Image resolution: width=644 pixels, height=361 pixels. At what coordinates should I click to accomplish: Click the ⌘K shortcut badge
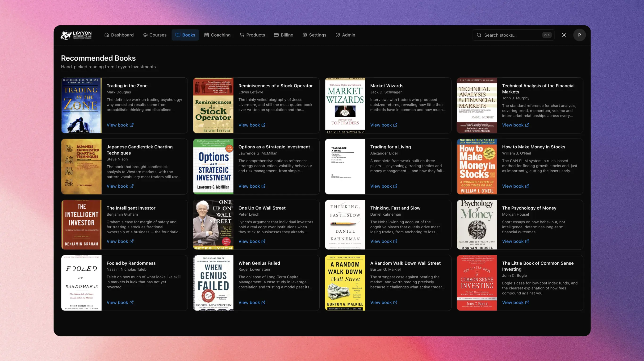pyautogui.click(x=547, y=35)
